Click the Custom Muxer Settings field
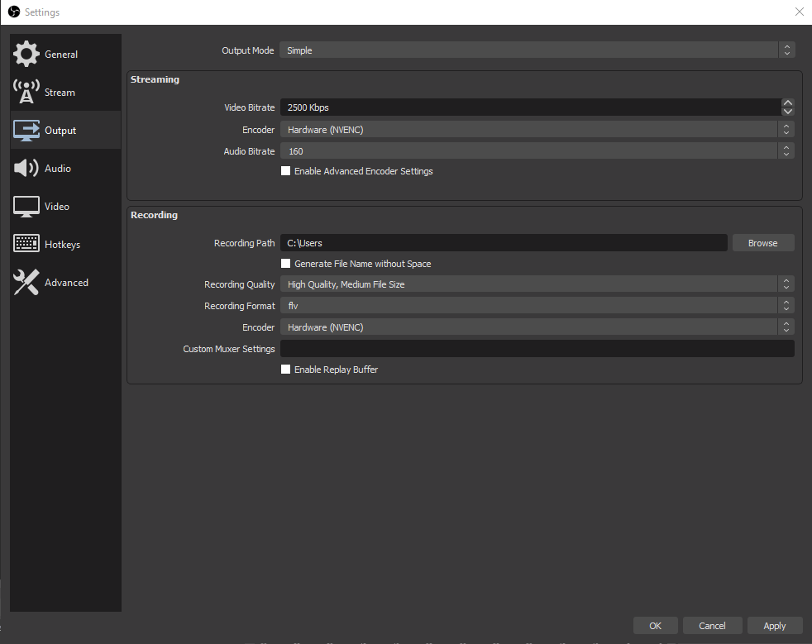Screen dimensions: 812x644 (537, 349)
